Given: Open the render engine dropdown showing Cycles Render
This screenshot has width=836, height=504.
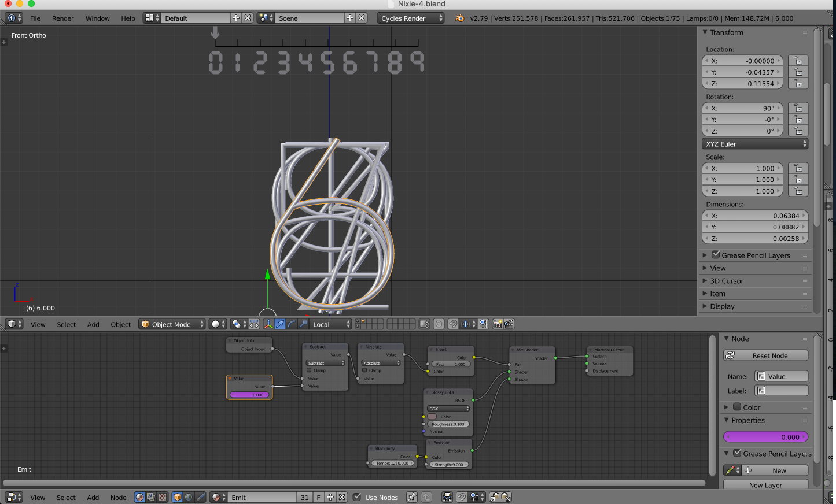Looking at the screenshot, I should tap(411, 18).
